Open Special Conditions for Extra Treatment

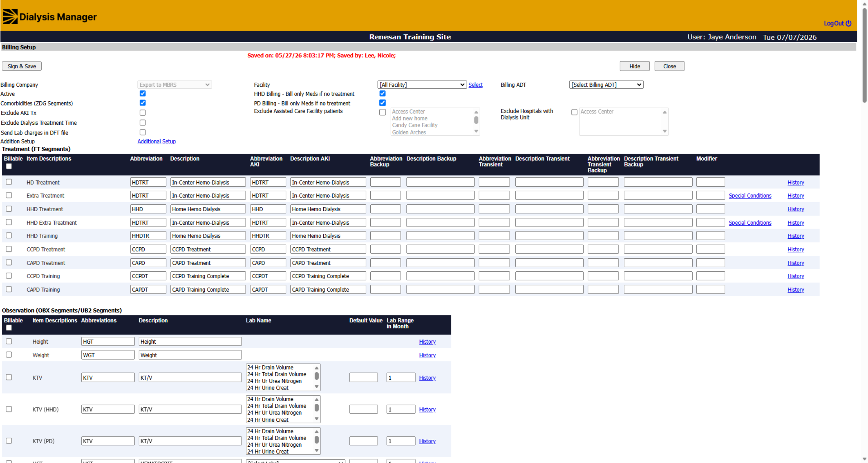point(750,196)
